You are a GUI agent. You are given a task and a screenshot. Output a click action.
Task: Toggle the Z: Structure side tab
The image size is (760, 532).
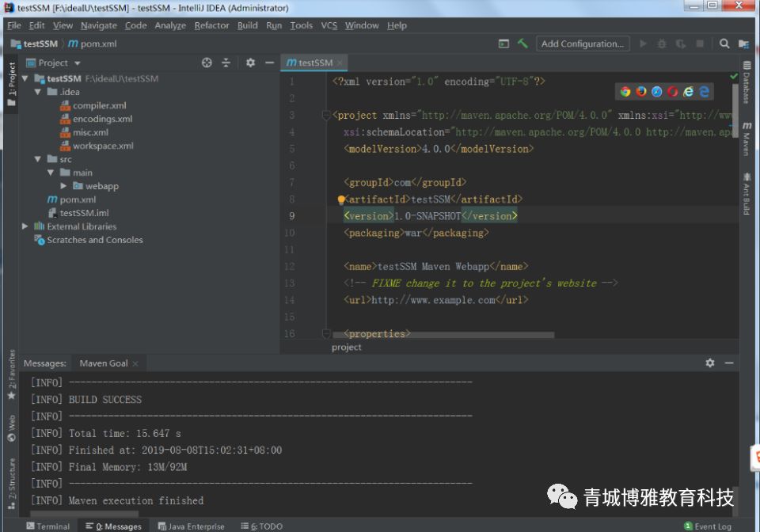[x=12, y=484]
